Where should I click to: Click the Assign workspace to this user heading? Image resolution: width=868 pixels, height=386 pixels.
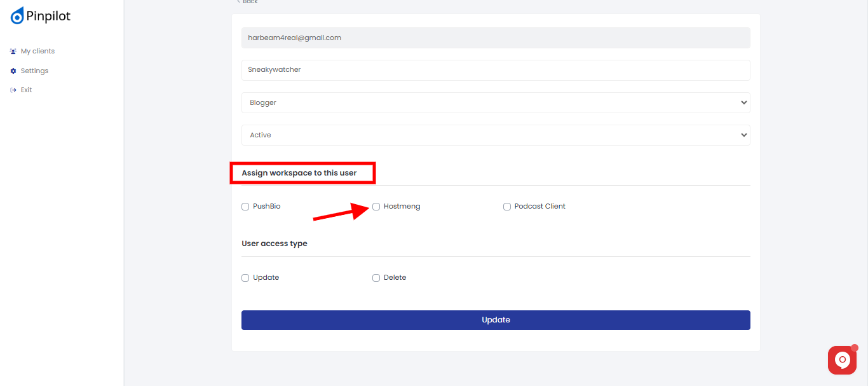tap(299, 173)
